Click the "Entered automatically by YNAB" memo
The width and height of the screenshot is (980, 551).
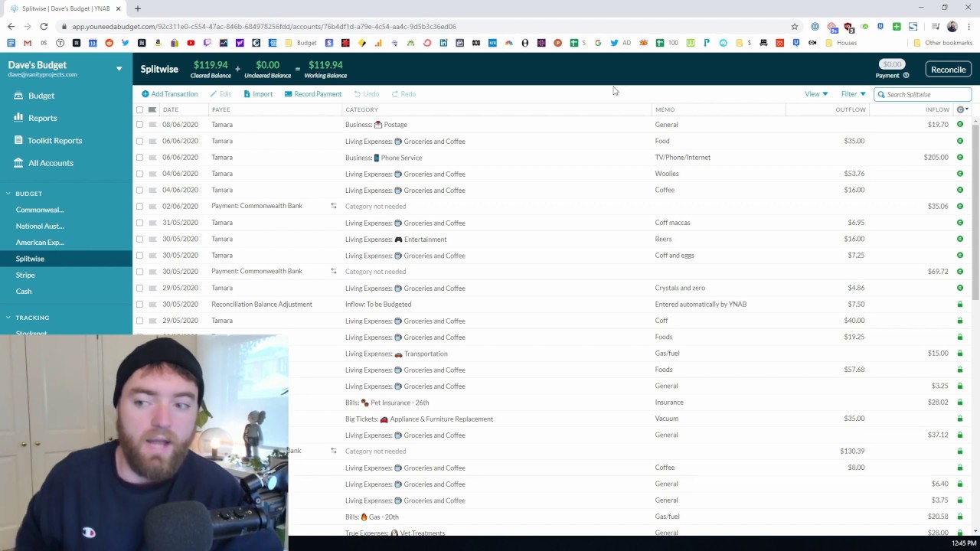tap(701, 304)
